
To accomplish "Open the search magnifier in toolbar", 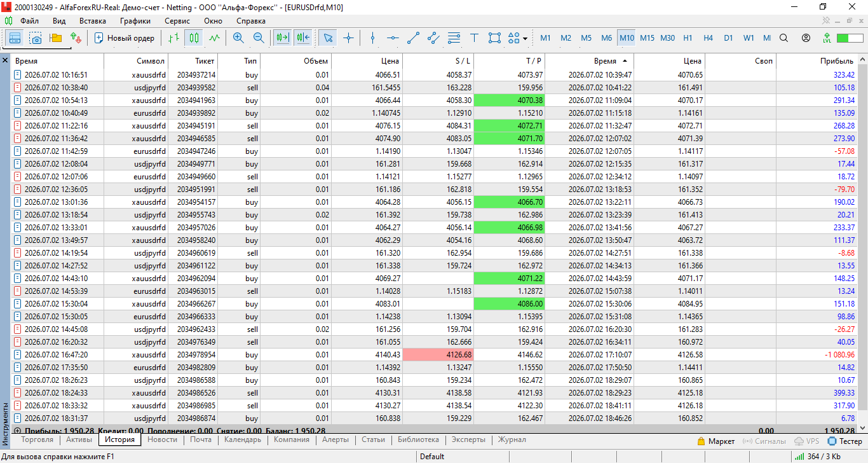I will tap(783, 38).
